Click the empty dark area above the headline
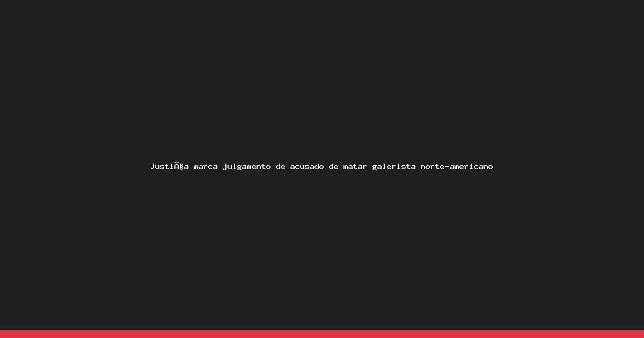644x338 pixels. [x=322, y=80]
